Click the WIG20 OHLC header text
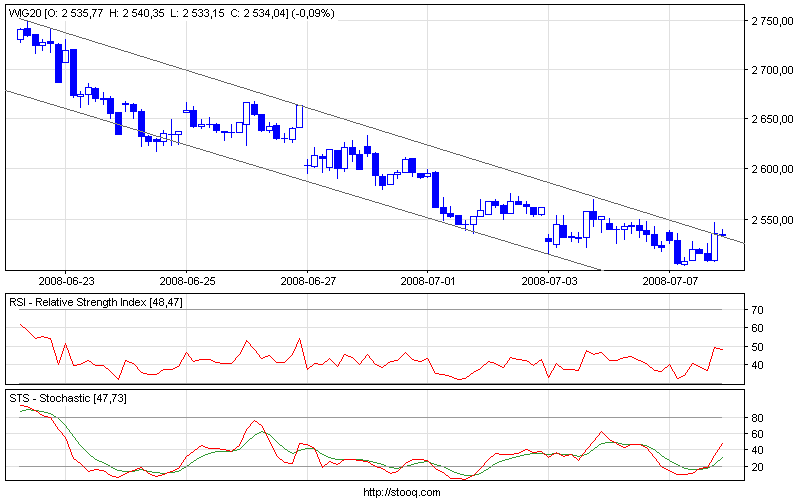Screen dimensions: 800x500 click(171, 14)
